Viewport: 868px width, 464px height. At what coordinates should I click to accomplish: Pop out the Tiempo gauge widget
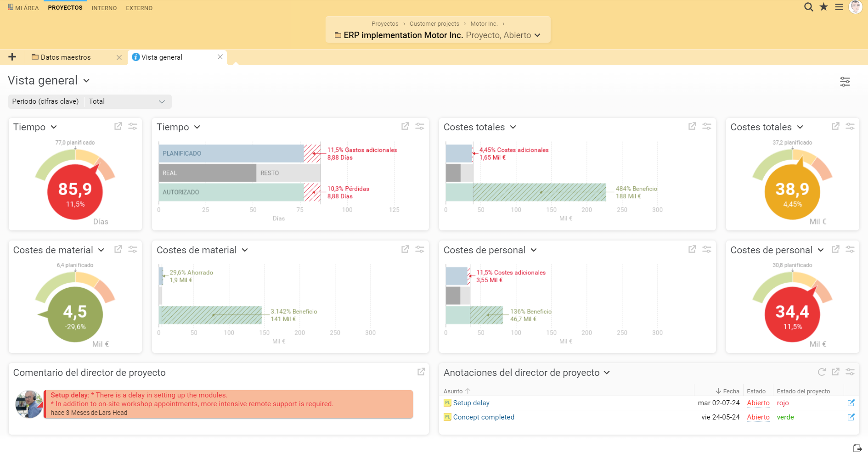[x=118, y=126]
